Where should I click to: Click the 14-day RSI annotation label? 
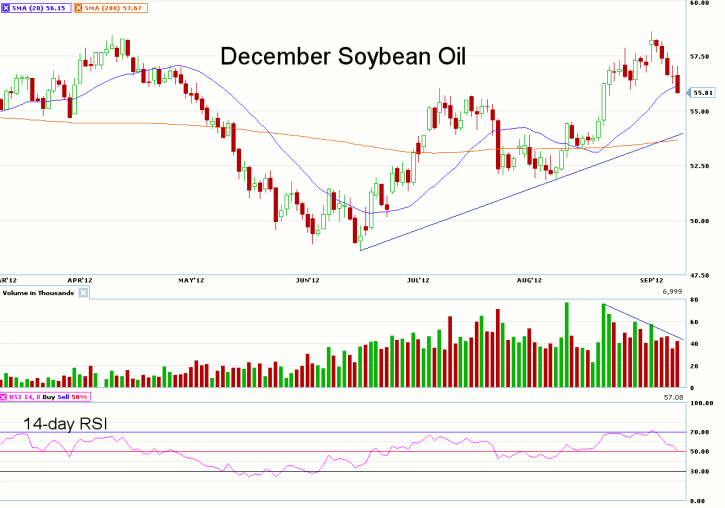point(64,423)
